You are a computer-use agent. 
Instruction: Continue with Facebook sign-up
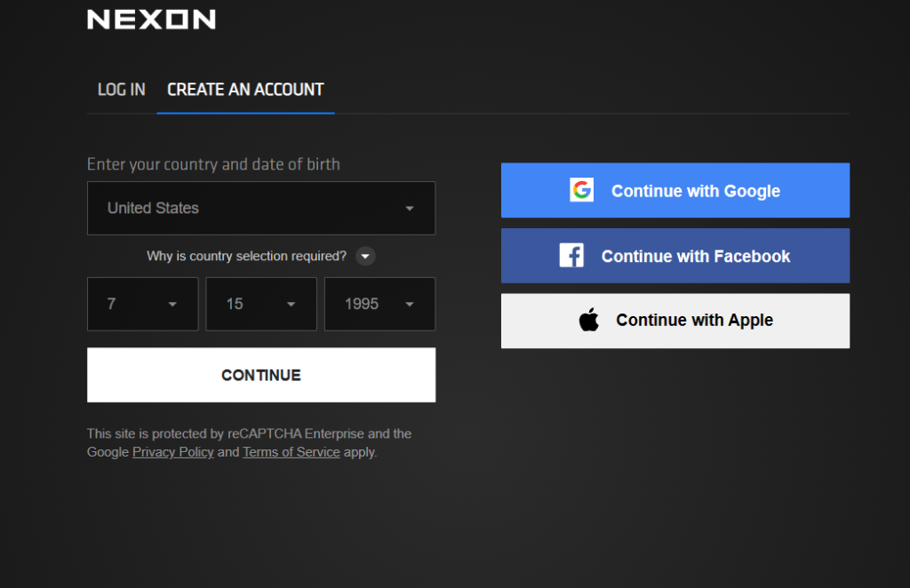(x=675, y=256)
